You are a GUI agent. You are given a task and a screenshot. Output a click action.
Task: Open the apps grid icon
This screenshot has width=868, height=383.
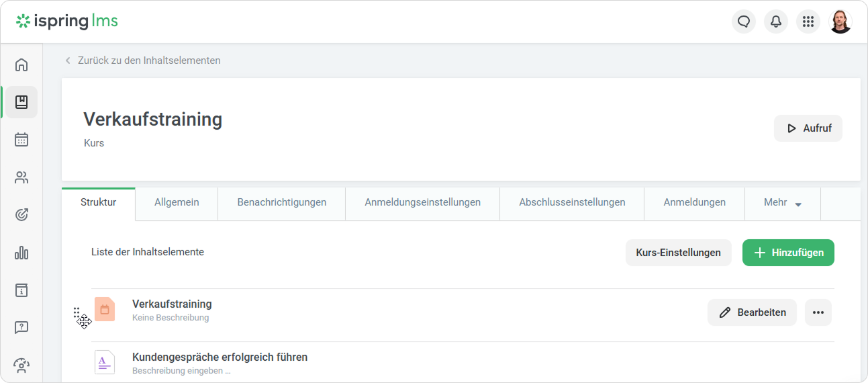coord(808,22)
